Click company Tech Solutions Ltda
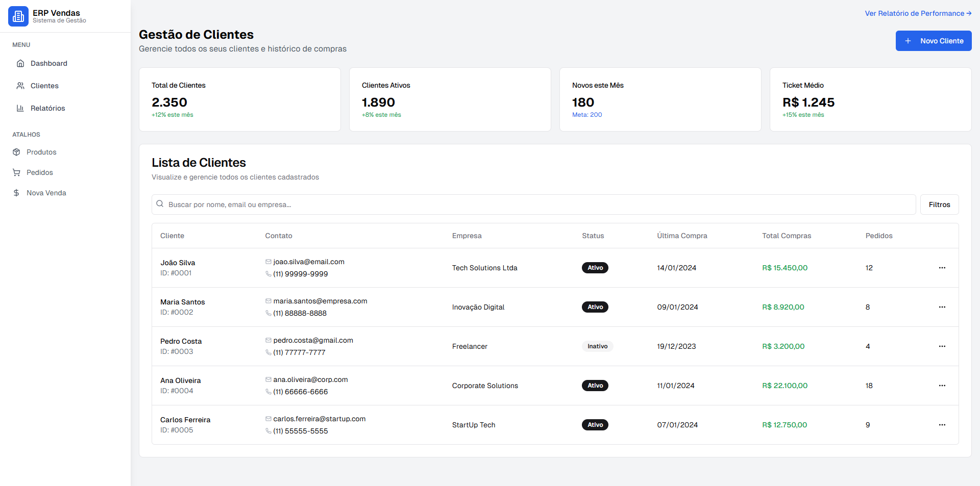Viewport: 980px width, 486px height. tap(484, 268)
